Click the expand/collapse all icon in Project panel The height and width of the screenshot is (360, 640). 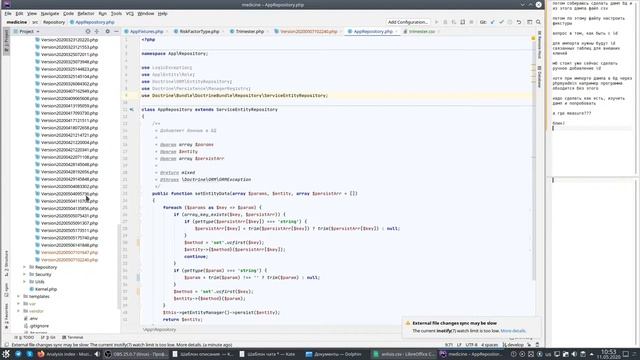point(97,31)
